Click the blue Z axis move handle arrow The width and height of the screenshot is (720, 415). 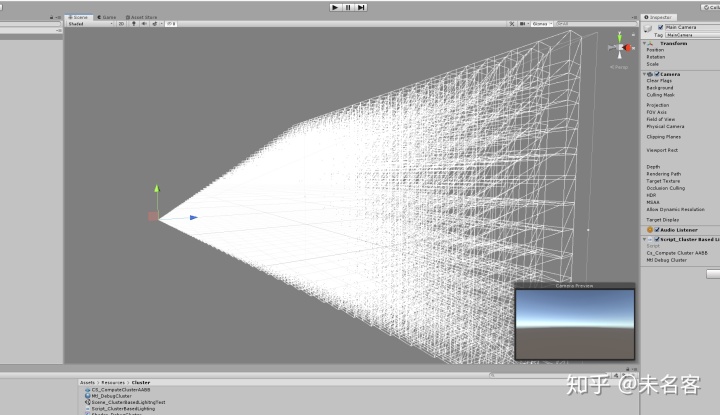194,218
